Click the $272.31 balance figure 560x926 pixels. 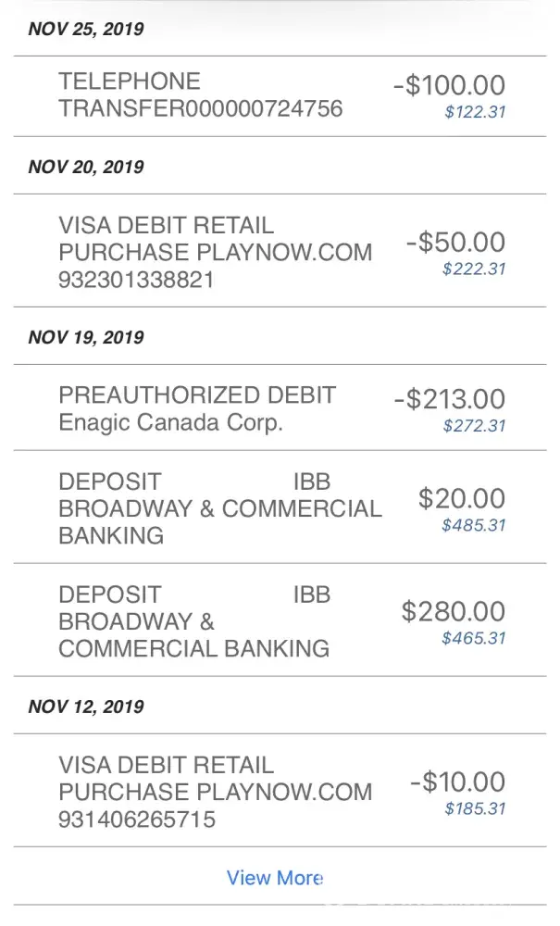click(x=474, y=427)
